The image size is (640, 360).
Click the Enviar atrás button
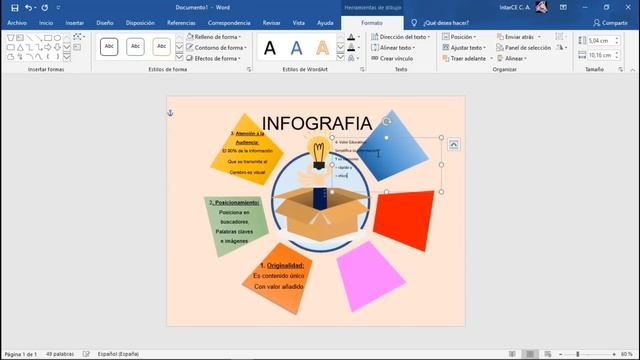pyautogui.click(x=515, y=37)
